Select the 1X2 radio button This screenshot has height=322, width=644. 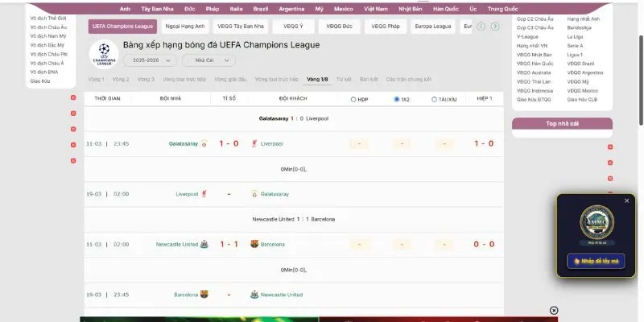tap(397, 99)
